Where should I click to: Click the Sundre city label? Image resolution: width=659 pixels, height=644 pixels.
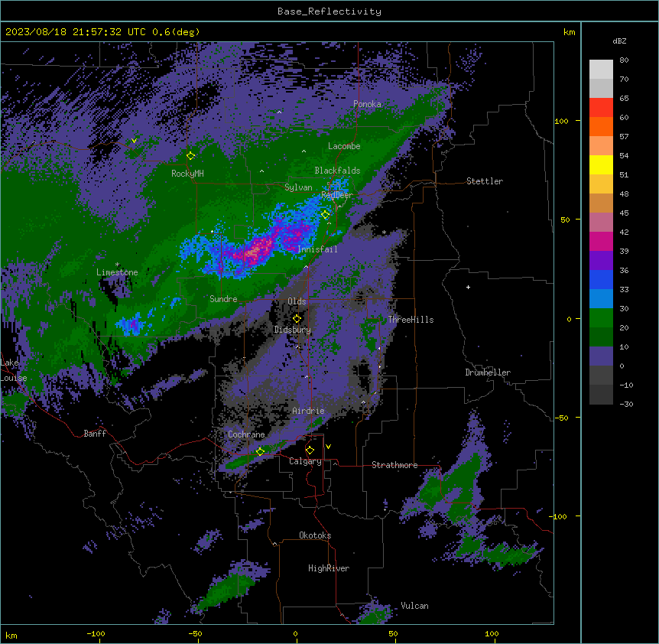point(223,299)
